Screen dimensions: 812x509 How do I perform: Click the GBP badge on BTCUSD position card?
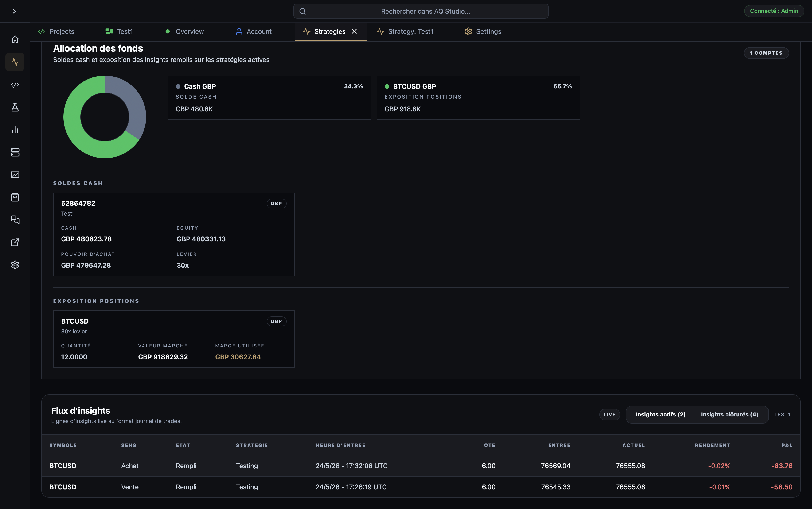[277, 321]
